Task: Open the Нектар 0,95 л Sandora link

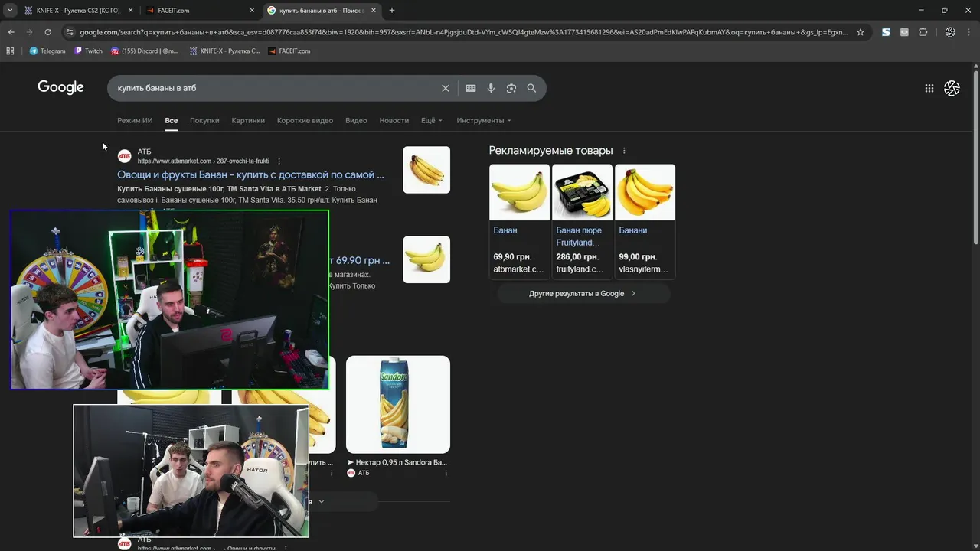Action: [x=397, y=462]
